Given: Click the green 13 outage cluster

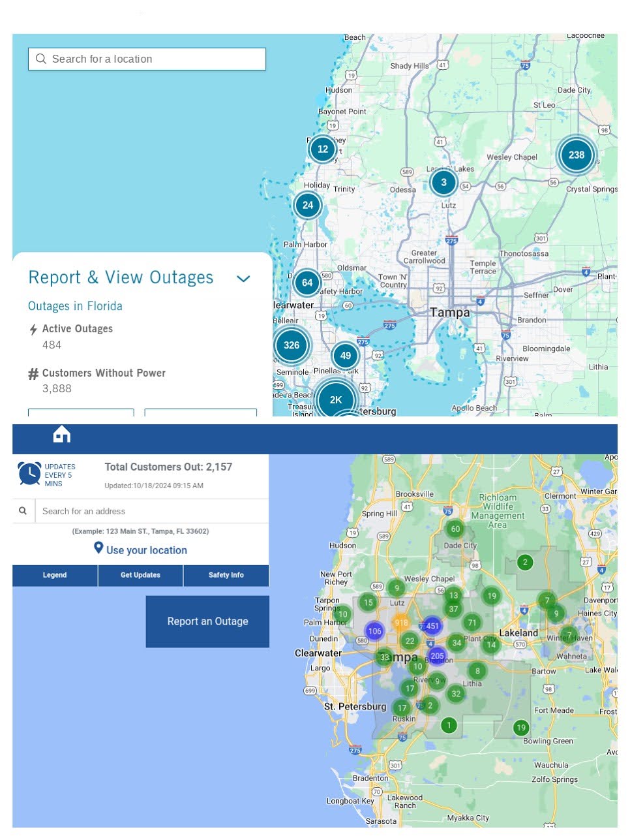Looking at the screenshot, I should click(x=453, y=595).
